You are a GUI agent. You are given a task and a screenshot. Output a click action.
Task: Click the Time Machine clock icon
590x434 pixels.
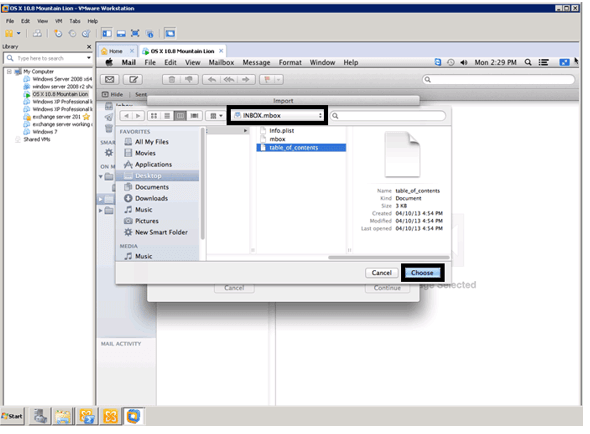(x=450, y=62)
